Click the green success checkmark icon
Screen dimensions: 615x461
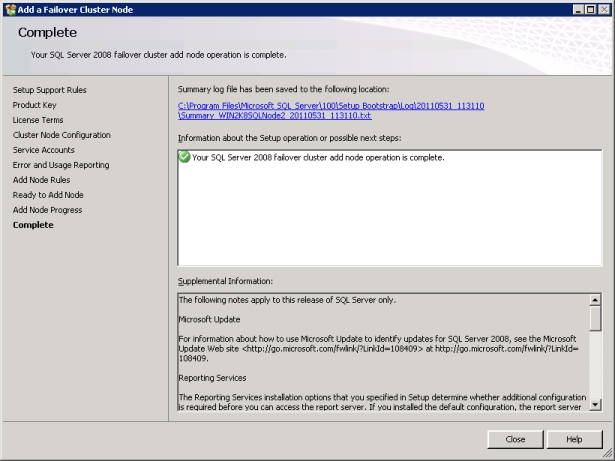[x=184, y=157]
